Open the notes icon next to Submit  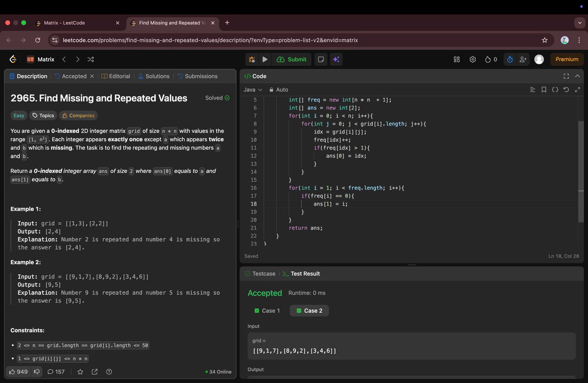pyautogui.click(x=321, y=59)
